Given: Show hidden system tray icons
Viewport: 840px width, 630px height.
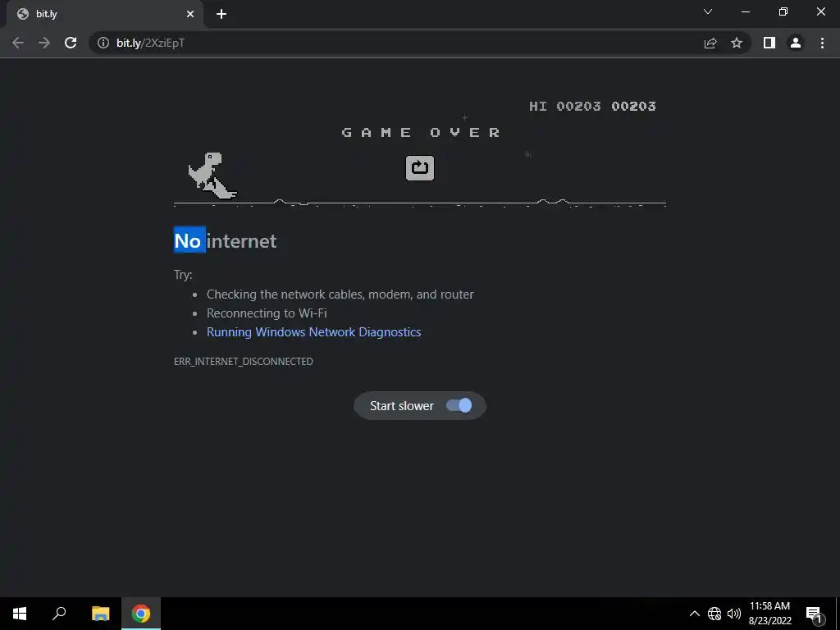Looking at the screenshot, I should [694, 614].
